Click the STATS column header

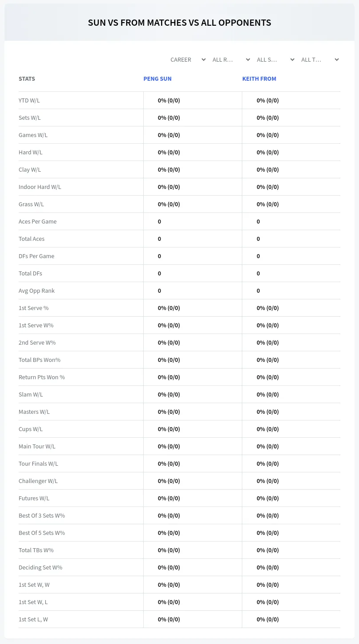pos(27,79)
